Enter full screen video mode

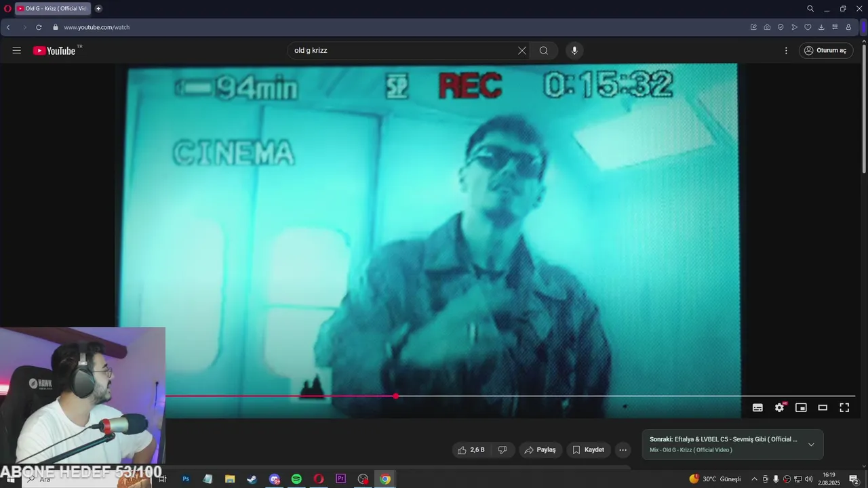(844, 407)
